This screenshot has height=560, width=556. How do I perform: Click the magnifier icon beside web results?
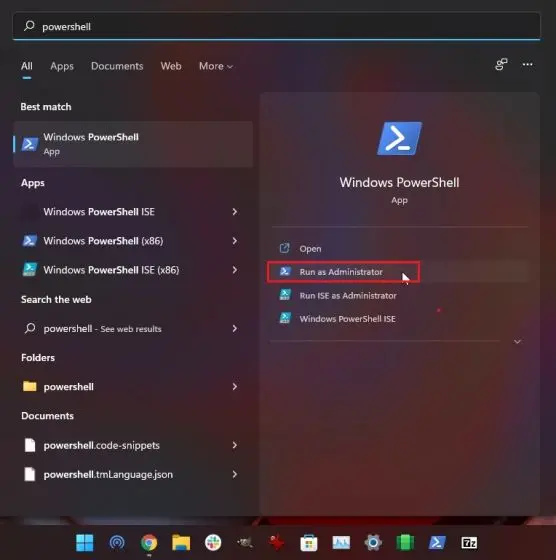click(30, 328)
